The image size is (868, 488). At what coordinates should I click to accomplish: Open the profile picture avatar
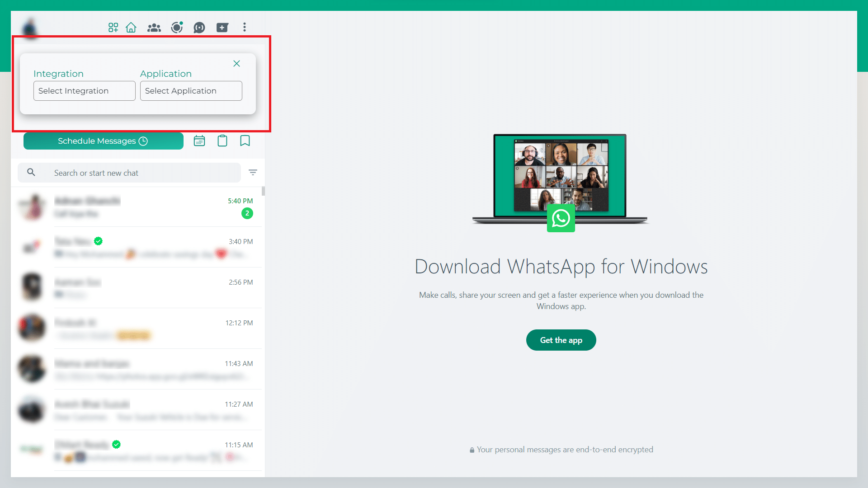coord(30,28)
